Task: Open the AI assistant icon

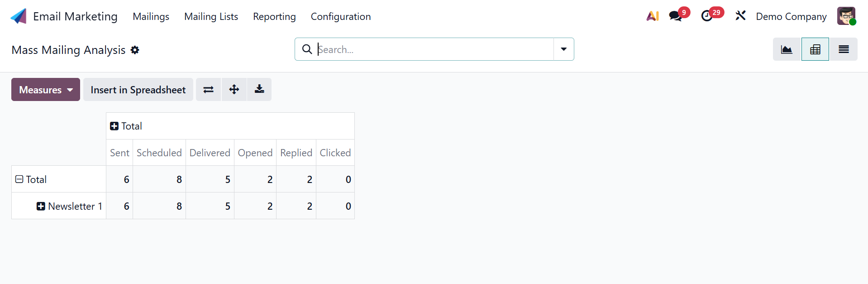Action: [x=652, y=16]
